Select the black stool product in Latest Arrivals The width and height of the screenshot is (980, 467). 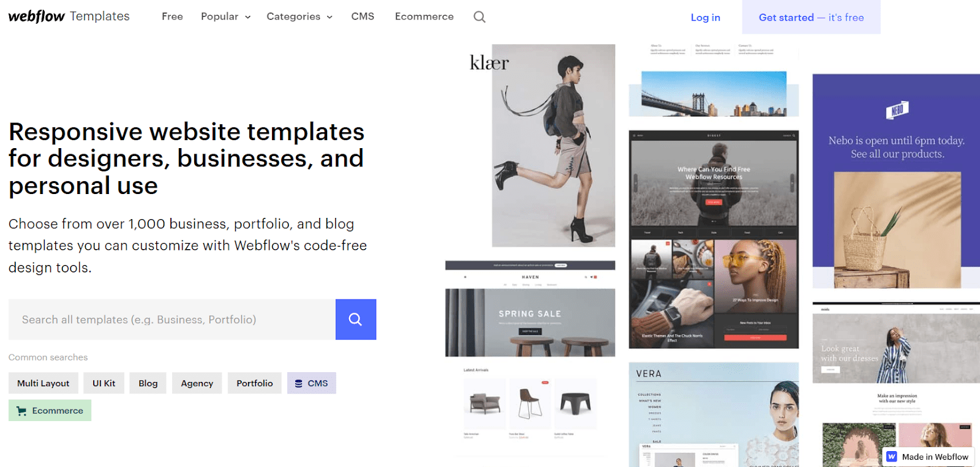pos(575,403)
